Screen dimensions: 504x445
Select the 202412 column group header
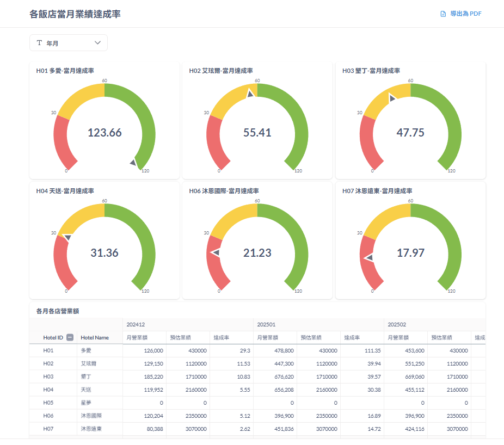pos(136,325)
